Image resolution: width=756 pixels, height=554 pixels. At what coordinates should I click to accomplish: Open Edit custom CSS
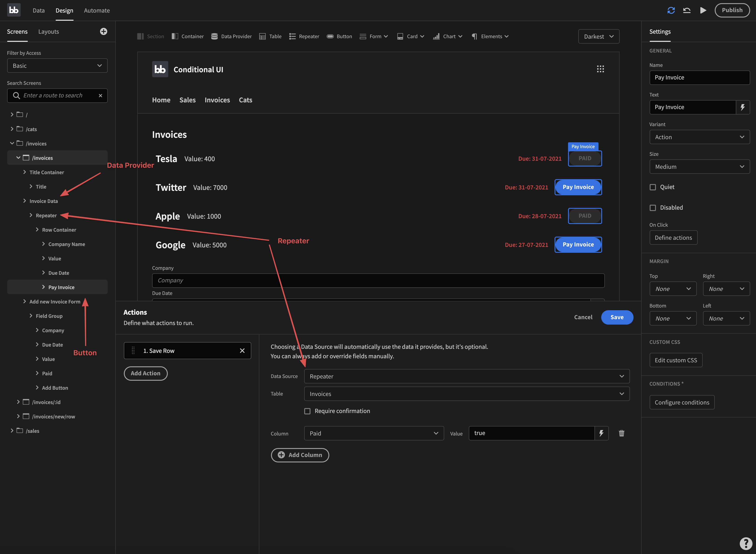(x=675, y=360)
